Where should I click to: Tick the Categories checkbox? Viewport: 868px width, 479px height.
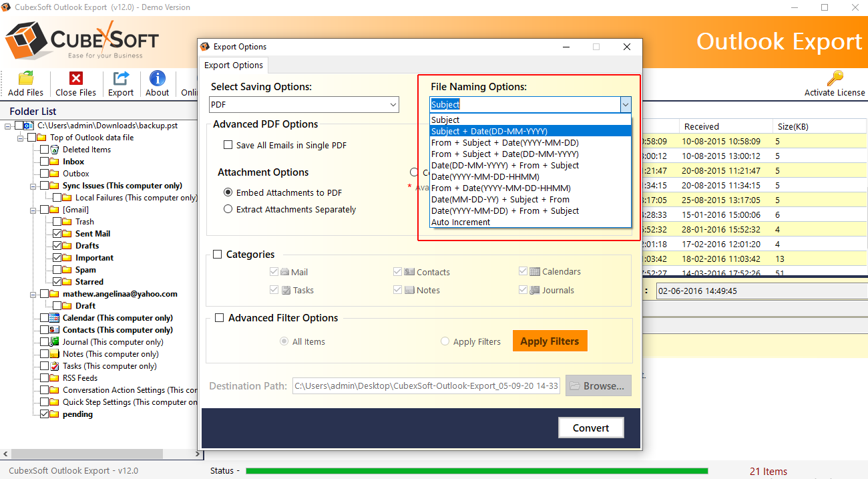[218, 255]
